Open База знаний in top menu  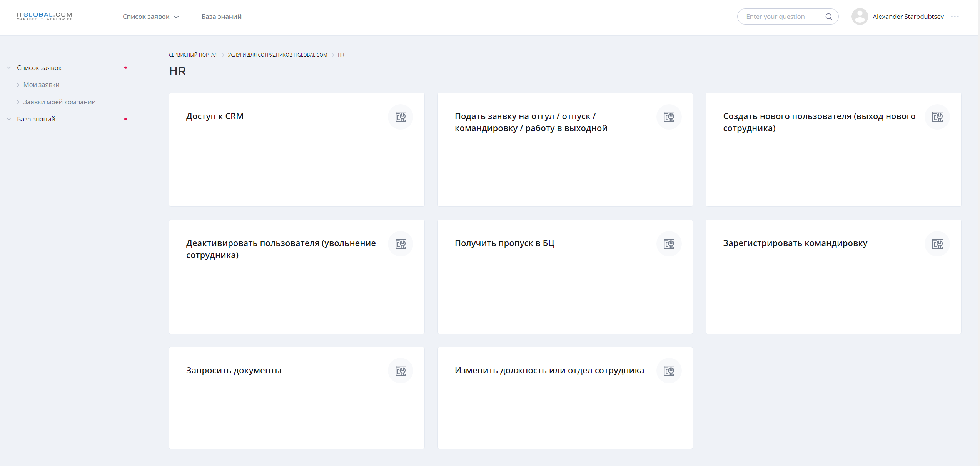(221, 17)
